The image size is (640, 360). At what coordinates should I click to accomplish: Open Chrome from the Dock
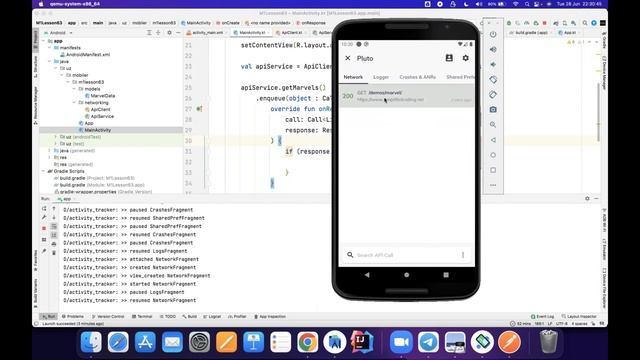tap(308, 342)
